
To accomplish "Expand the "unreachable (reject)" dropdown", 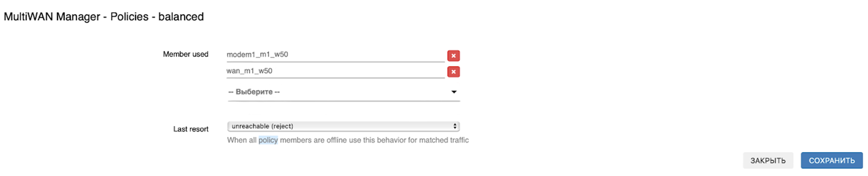I will (343, 126).
